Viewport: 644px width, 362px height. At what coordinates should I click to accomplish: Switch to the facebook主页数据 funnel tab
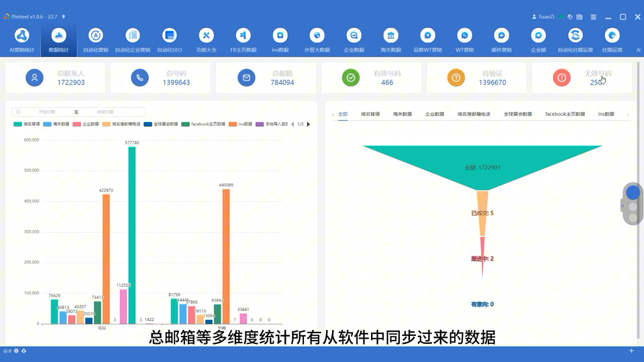(x=565, y=114)
